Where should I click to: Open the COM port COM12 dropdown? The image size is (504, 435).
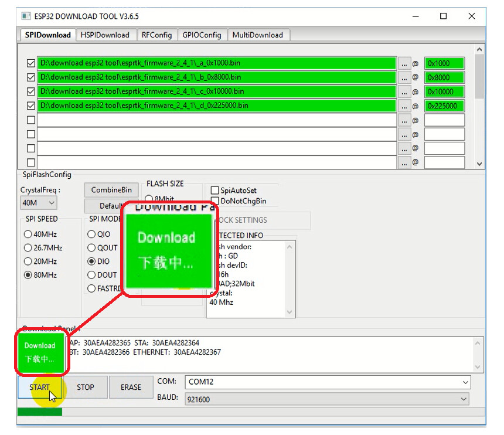point(328,382)
